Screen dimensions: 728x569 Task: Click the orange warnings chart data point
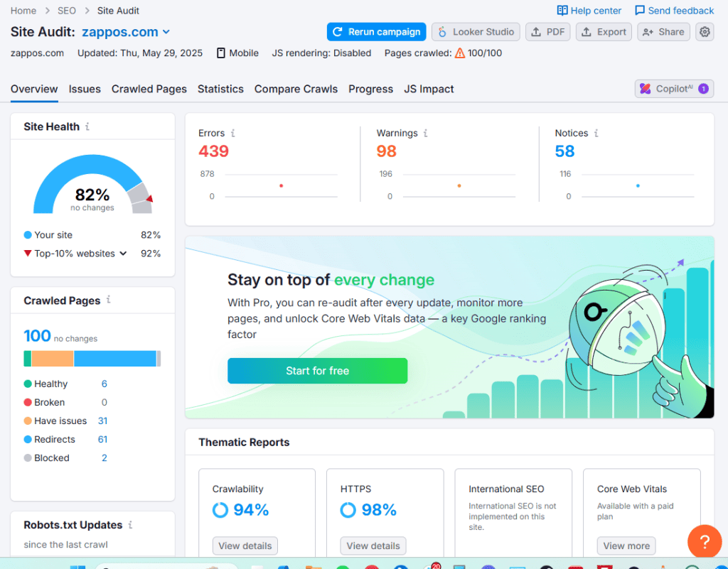459,185
